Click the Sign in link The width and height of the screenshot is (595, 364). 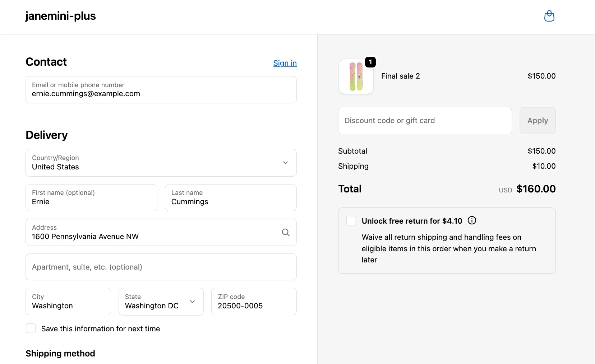point(285,63)
